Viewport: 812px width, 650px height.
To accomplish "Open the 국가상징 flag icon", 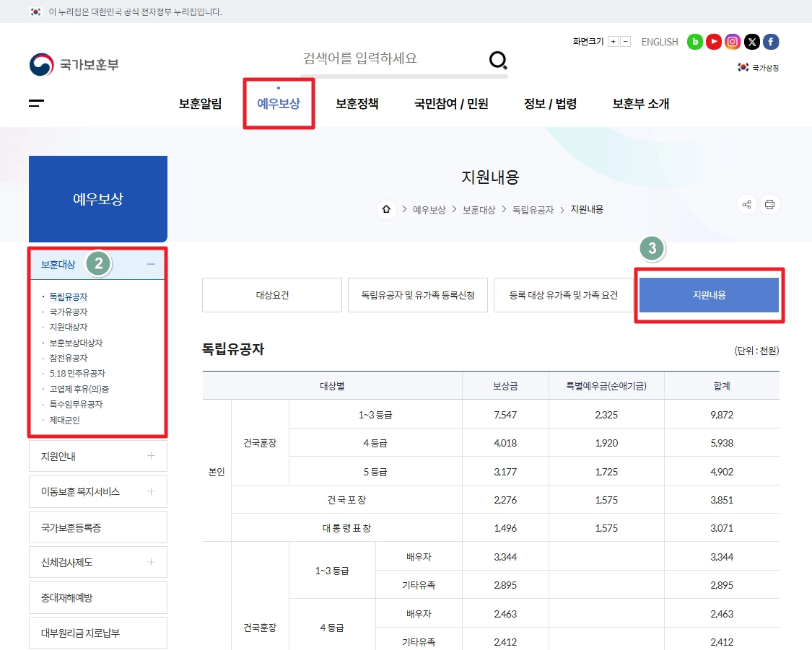I will [742, 66].
